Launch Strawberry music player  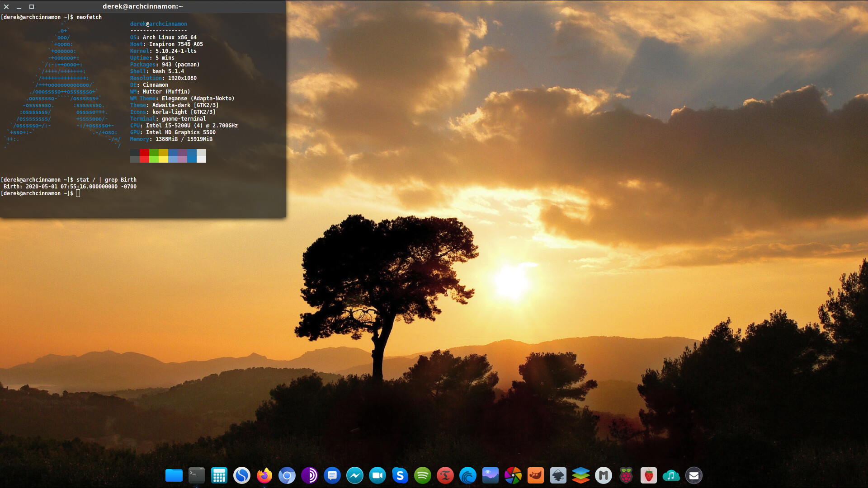648,475
